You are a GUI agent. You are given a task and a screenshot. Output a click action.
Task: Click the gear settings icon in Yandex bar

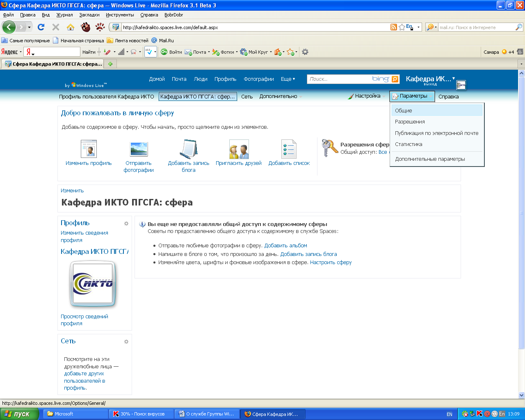click(305, 52)
